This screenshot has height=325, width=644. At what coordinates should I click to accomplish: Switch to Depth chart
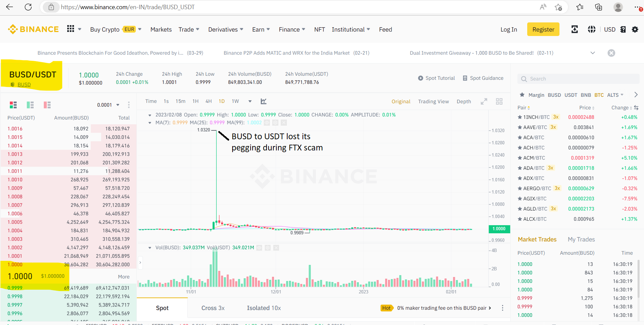(x=464, y=102)
